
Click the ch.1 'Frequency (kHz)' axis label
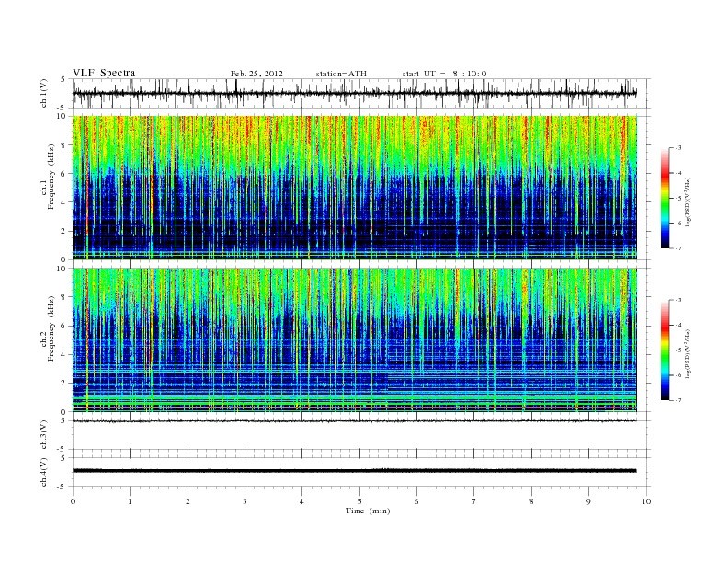tap(51, 177)
